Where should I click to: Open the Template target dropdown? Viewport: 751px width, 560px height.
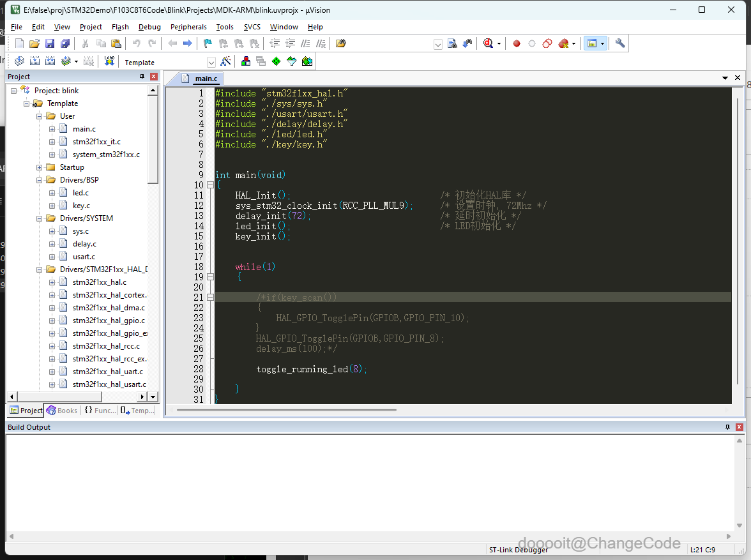coord(211,62)
